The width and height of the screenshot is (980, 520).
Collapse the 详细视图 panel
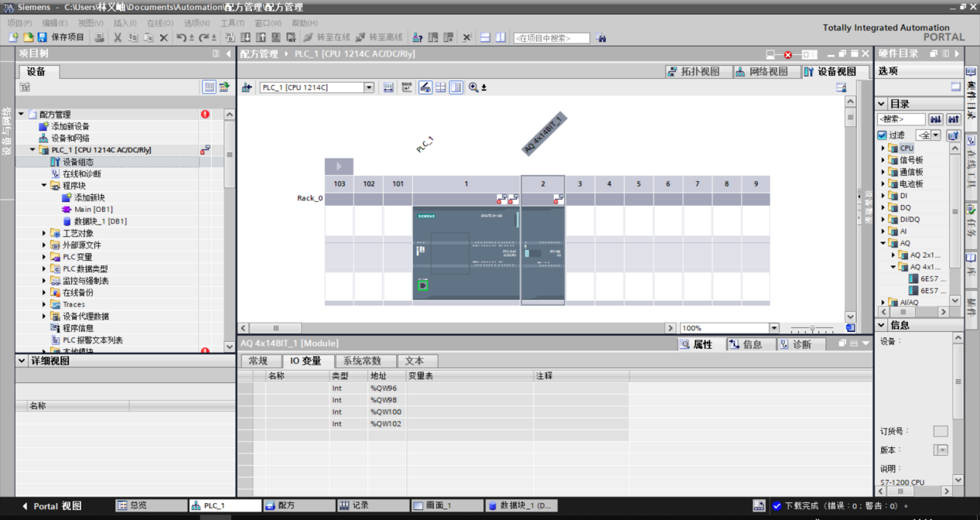[x=22, y=361]
